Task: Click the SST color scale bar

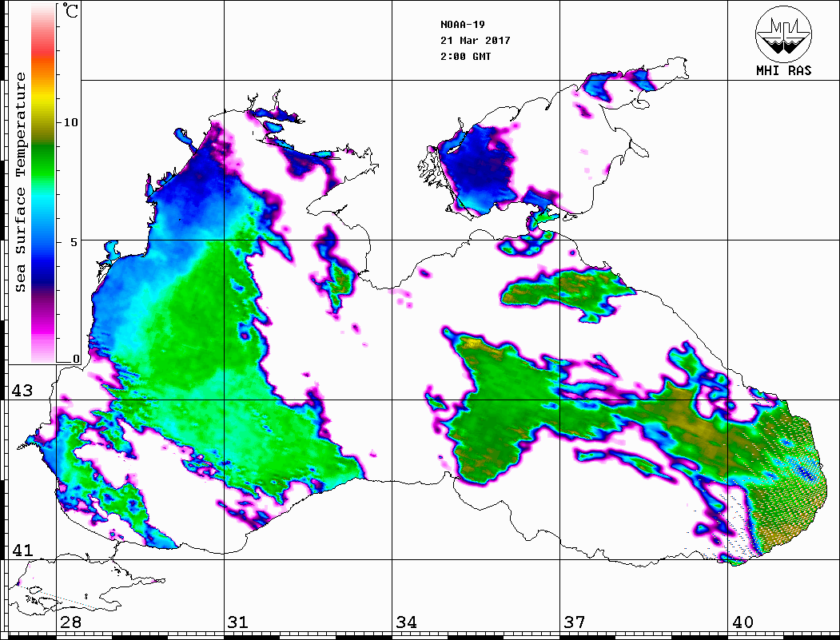Action: pyautogui.click(x=43, y=183)
